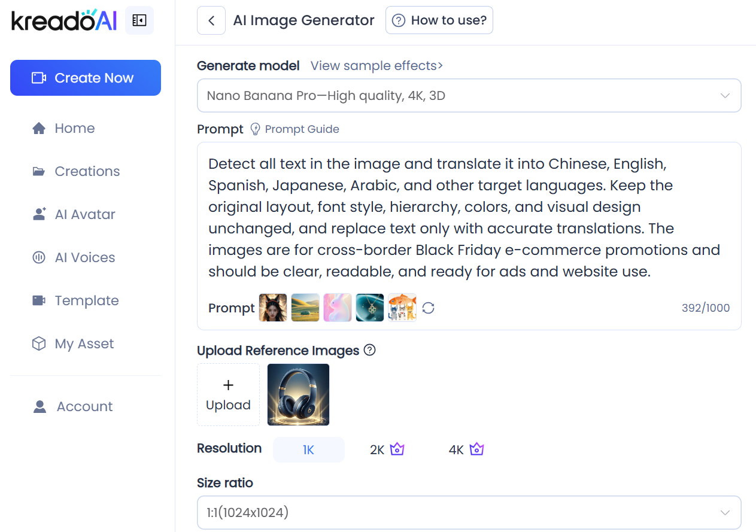
Task: Open the Size ratio dropdown
Action: [469, 512]
